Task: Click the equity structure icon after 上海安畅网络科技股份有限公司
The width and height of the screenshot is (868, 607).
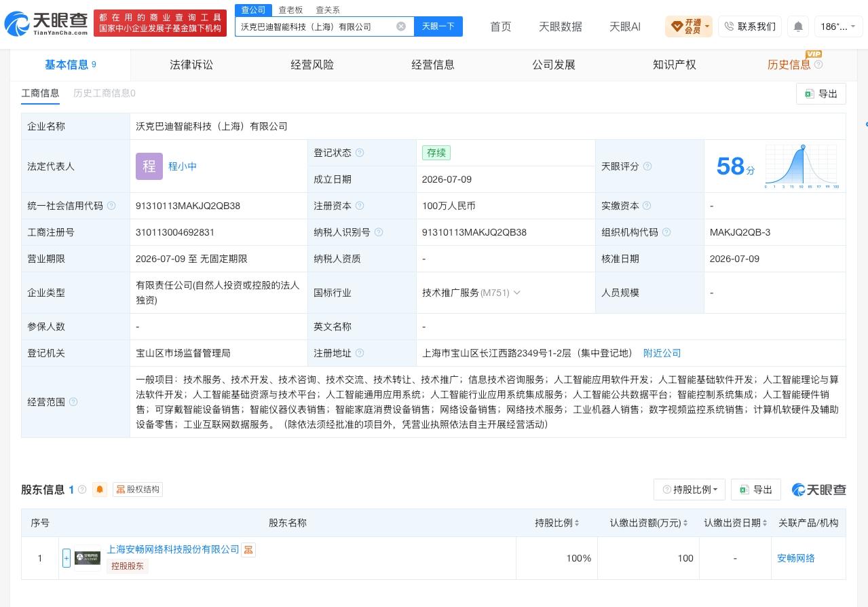Action: point(248,549)
